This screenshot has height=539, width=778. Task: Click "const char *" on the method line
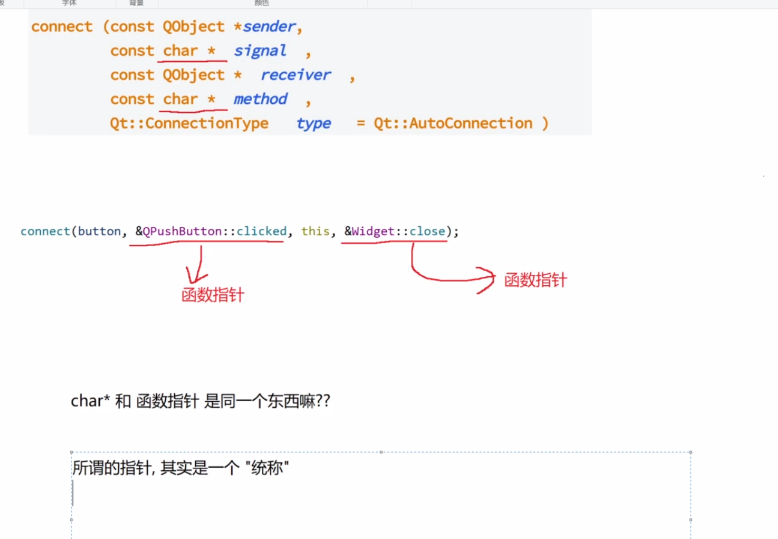[x=163, y=99]
